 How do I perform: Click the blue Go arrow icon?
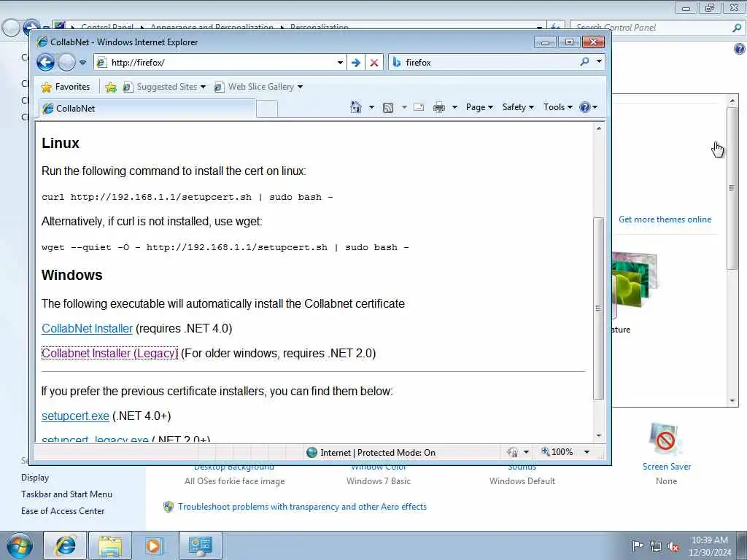[x=355, y=63]
